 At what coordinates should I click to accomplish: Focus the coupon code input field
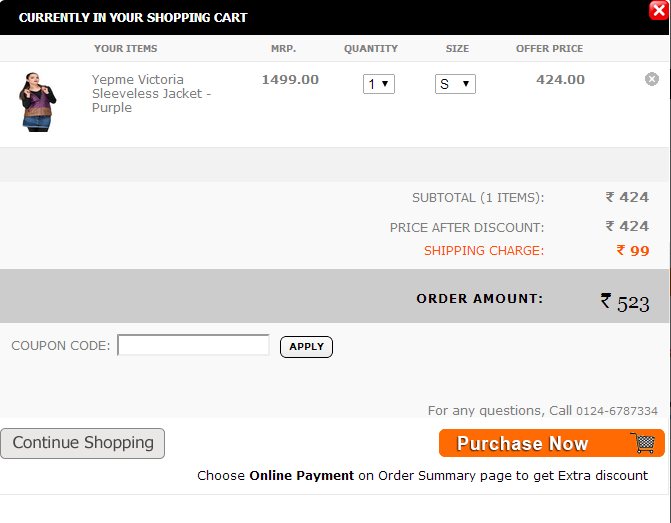tap(193, 345)
